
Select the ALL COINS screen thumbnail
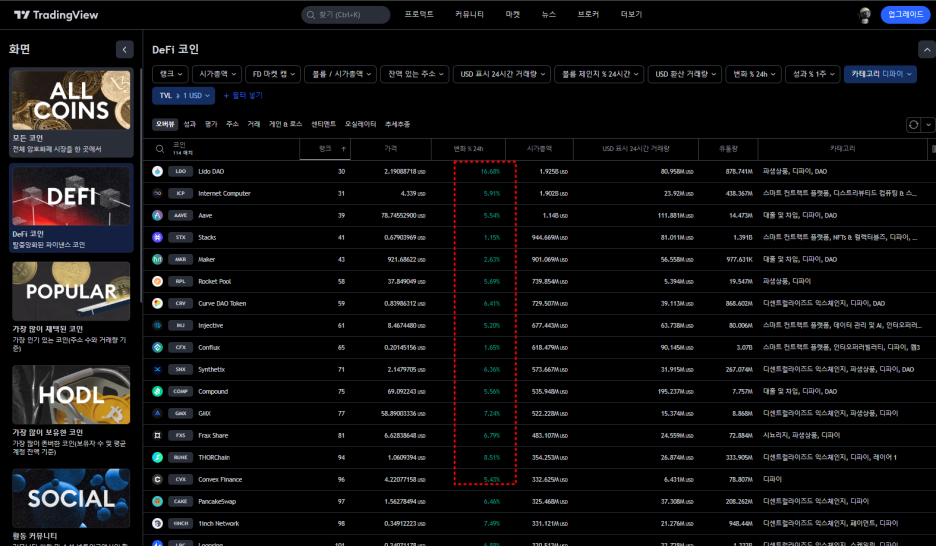coord(71,100)
